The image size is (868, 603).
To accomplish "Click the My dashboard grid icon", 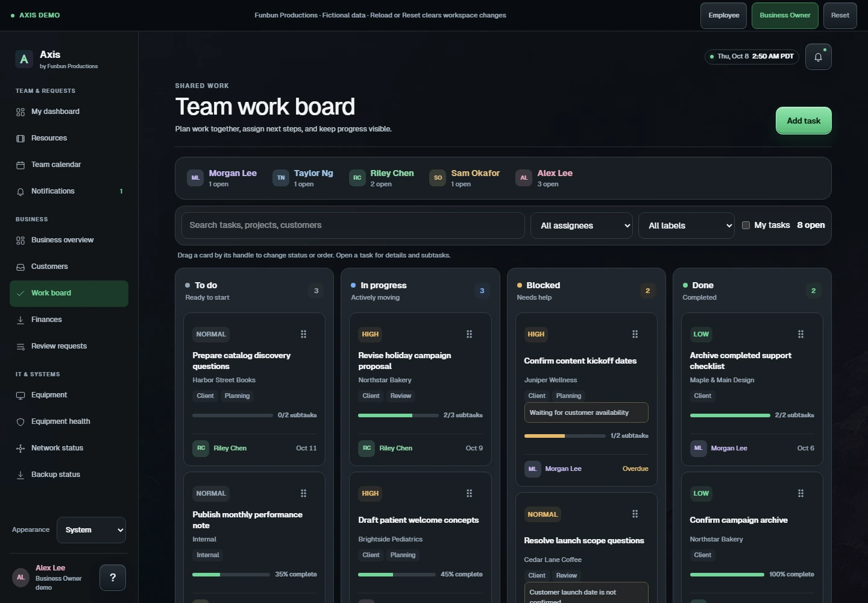I will click(20, 112).
